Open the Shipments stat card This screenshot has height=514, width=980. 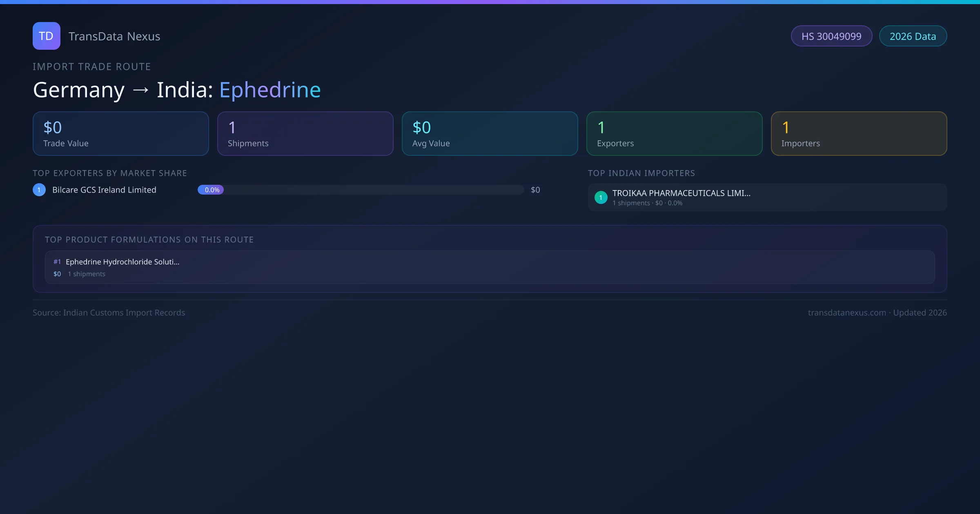click(x=305, y=133)
